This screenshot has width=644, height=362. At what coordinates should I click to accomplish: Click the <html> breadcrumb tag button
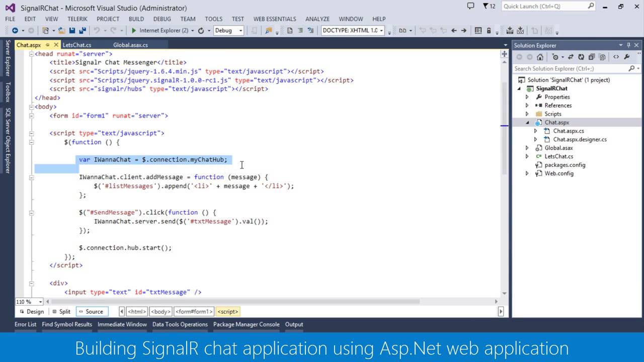[x=137, y=312]
